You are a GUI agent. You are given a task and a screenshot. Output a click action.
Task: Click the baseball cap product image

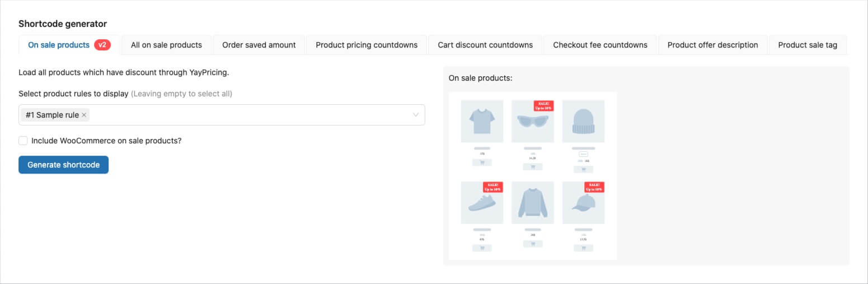pos(583,203)
